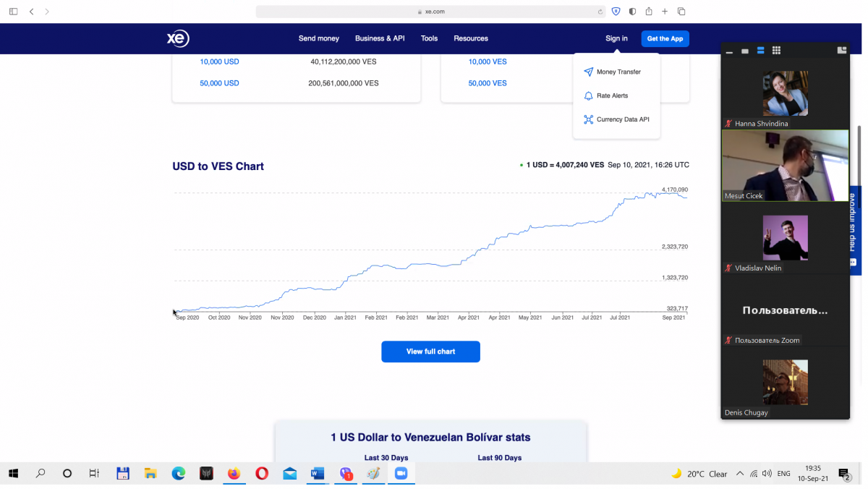Expand the Tools menu in the Xe navbar
The height and width of the screenshot is (489, 868).
pyautogui.click(x=429, y=38)
